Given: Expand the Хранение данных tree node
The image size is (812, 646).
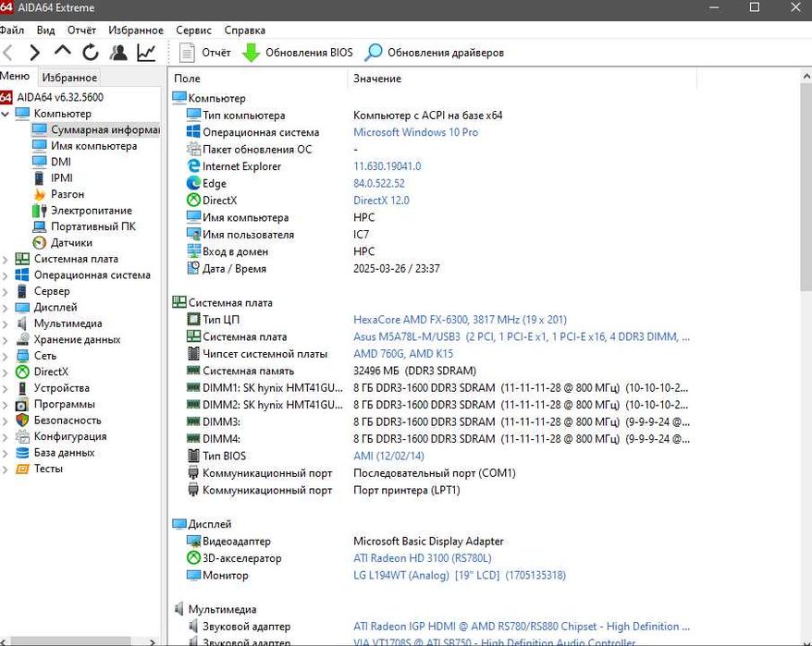Looking at the screenshot, I should click(6, 339).
